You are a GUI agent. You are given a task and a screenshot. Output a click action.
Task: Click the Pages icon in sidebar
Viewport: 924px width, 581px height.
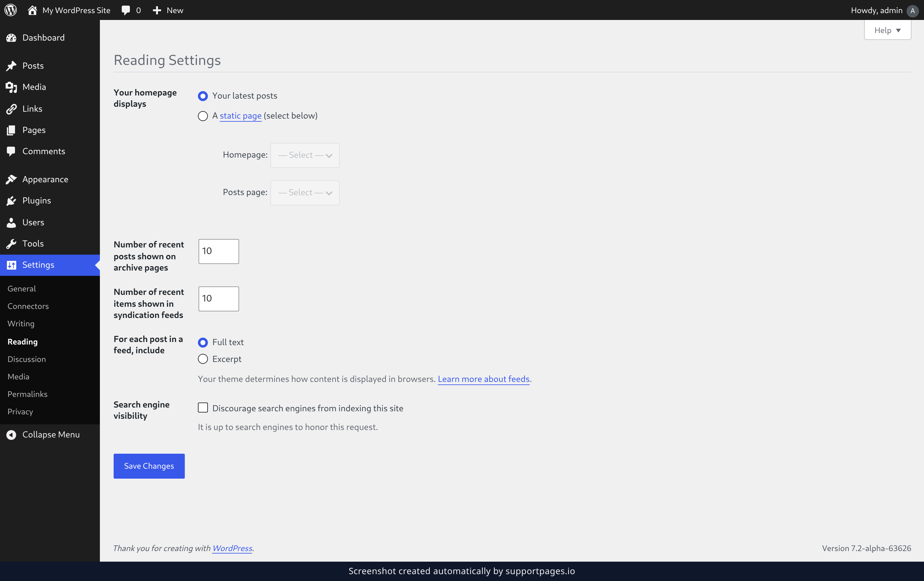(x=12, y=130)
